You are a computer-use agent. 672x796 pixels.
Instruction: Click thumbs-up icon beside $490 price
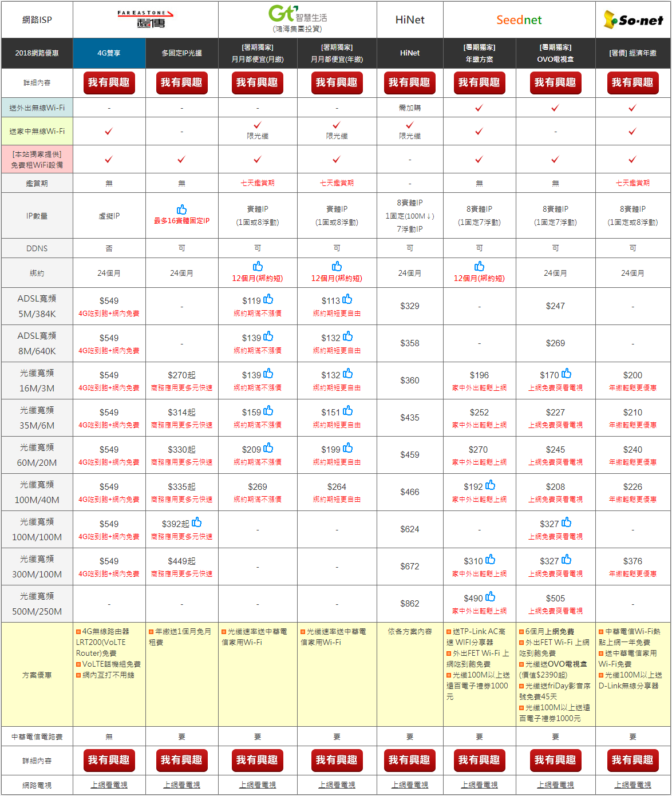491,597
